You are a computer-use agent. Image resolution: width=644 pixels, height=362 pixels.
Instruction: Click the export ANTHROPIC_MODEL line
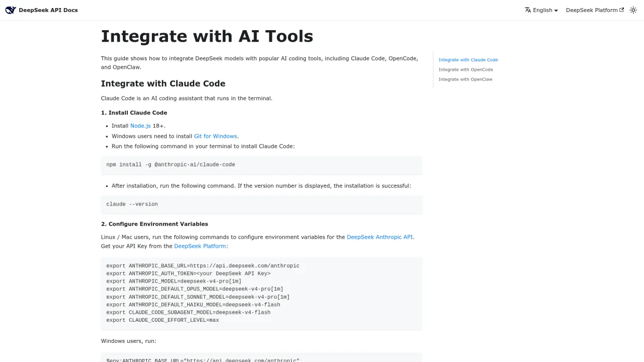(x=174, y=281)
